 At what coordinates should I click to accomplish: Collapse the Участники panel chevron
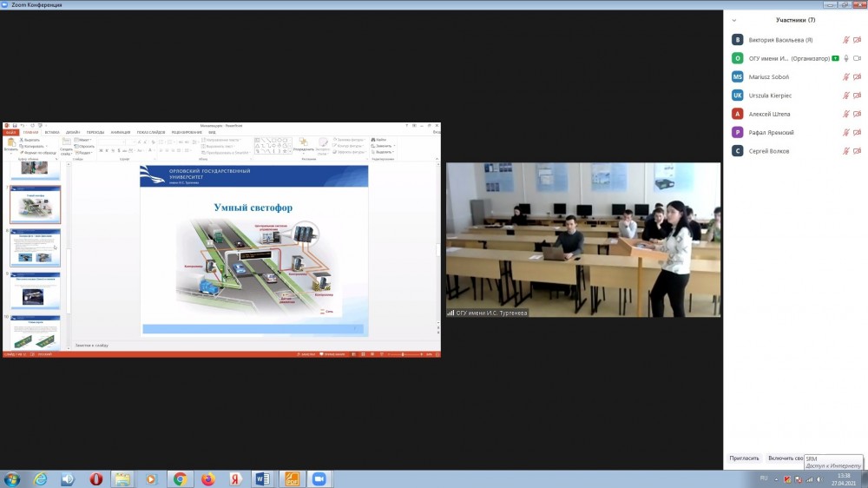734,20
